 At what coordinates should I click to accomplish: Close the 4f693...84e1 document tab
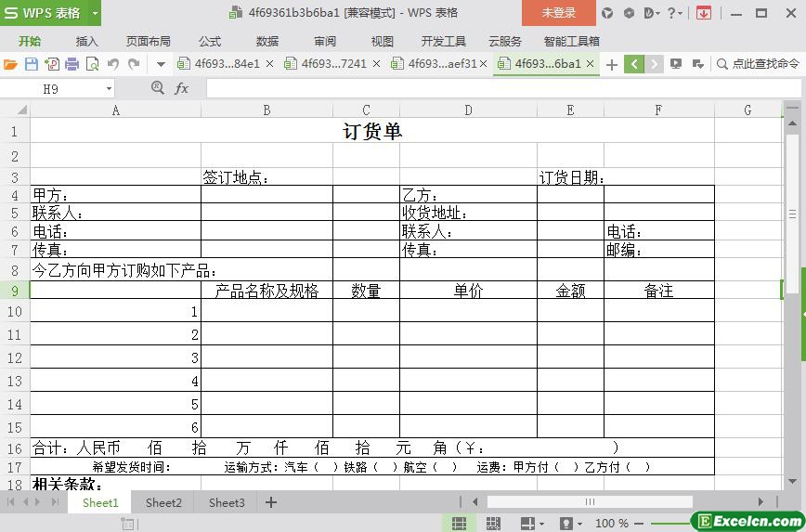(x=270, y=64)
